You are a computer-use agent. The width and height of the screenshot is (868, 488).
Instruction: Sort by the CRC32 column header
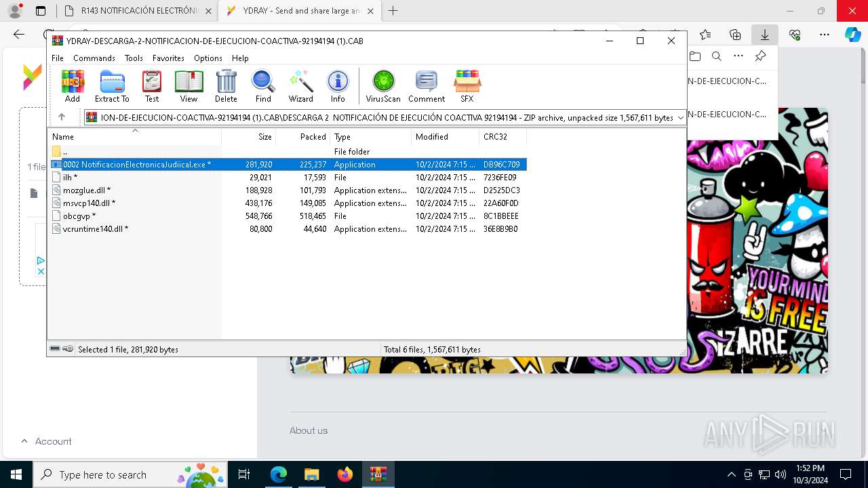pos(502,137)
